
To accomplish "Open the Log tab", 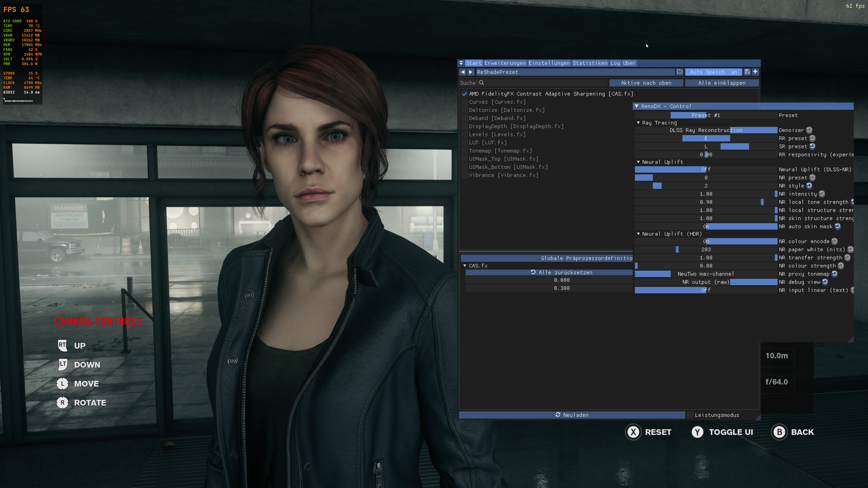I will [615, 63].
